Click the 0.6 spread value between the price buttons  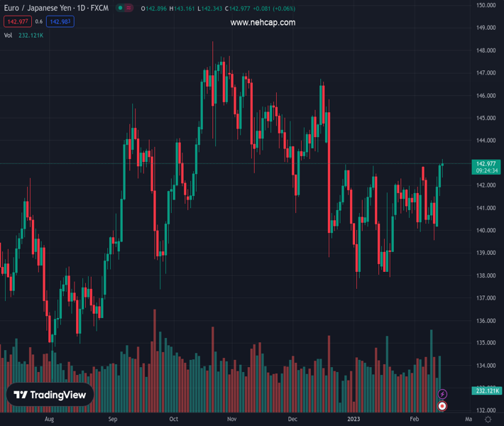click(38, 21)
